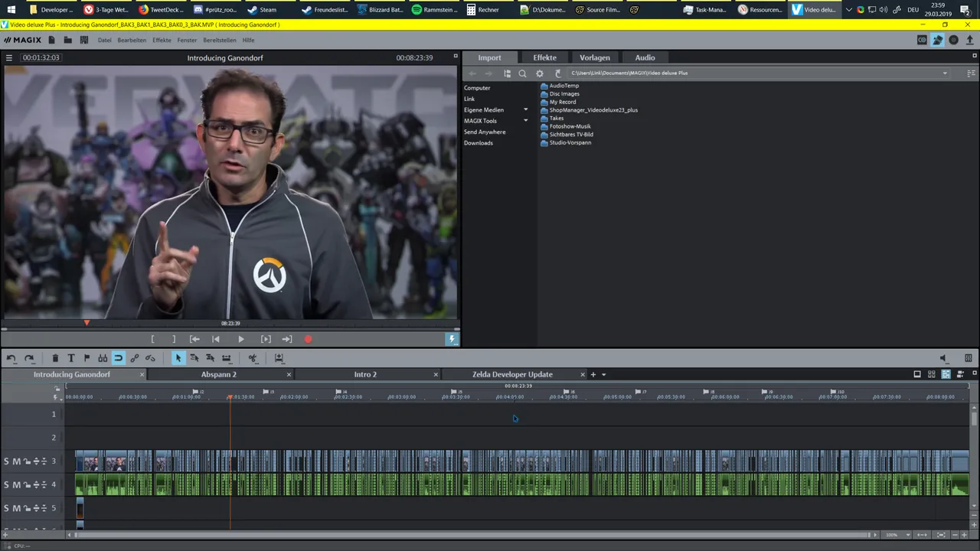Open Spotify Rammstein window in taskbar
The image size is (980, 551).
pyautogui.click(x=435, y=10)
